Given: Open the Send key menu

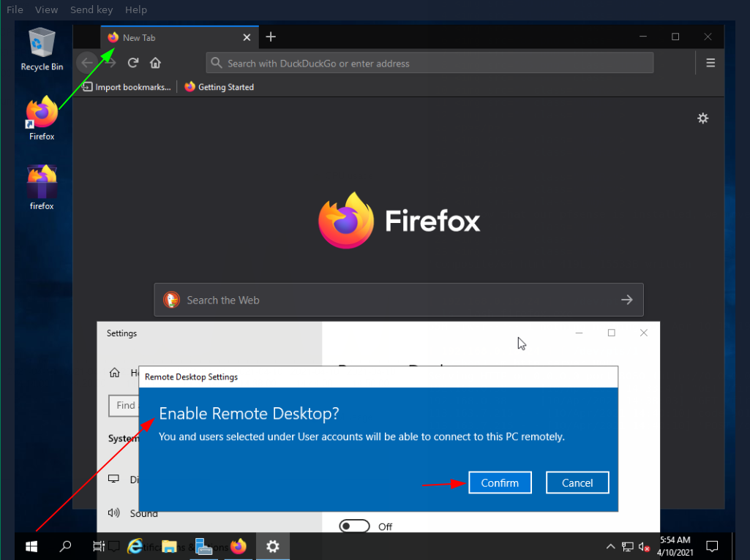Looking at the screenshot, I should (x=91, y=10).
